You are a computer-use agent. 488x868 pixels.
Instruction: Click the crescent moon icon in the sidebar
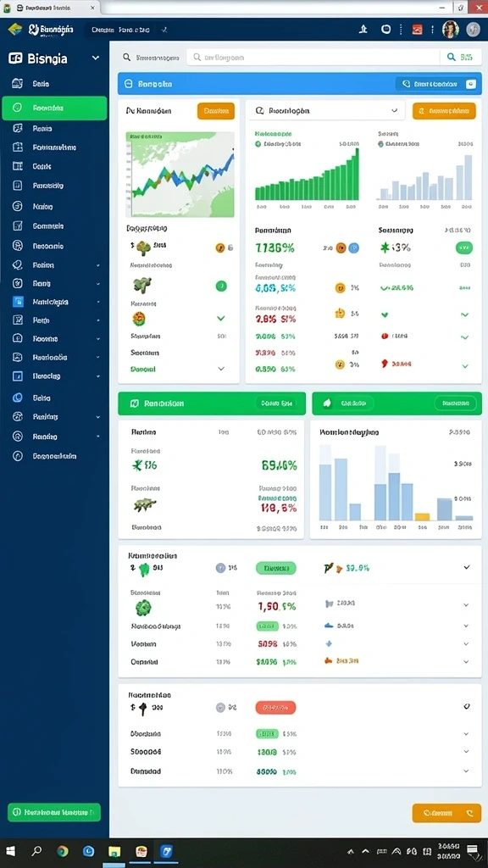pos(17,398)
